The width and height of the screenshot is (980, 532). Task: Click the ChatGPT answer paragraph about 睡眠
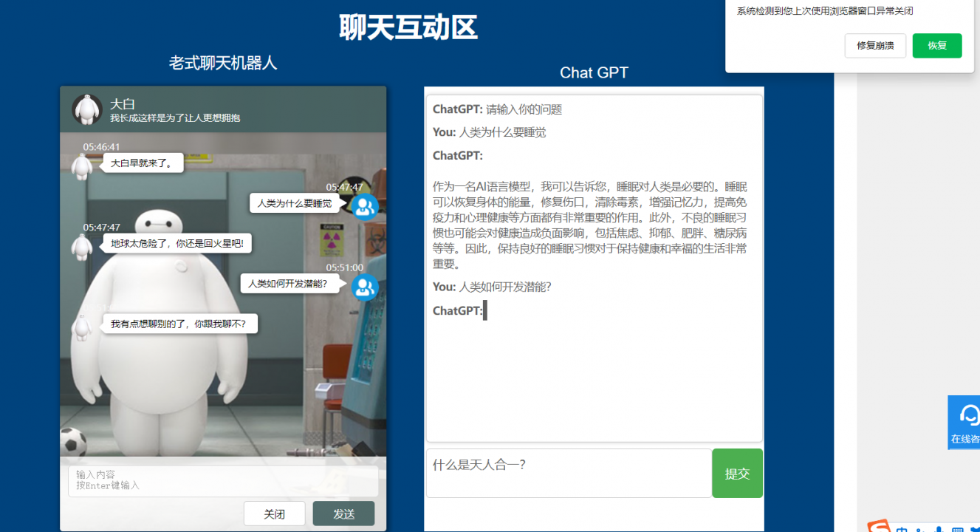590,225
